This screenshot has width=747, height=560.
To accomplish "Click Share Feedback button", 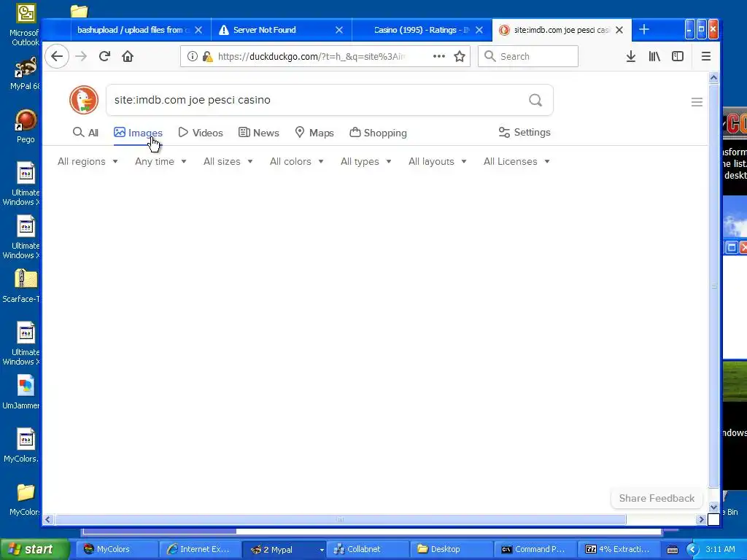I will click(657, 498).
